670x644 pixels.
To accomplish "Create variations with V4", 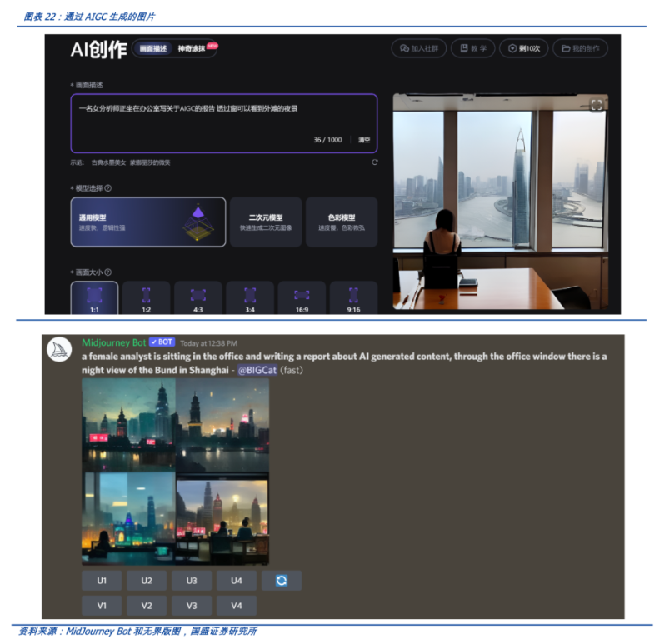I will (237, 606).
